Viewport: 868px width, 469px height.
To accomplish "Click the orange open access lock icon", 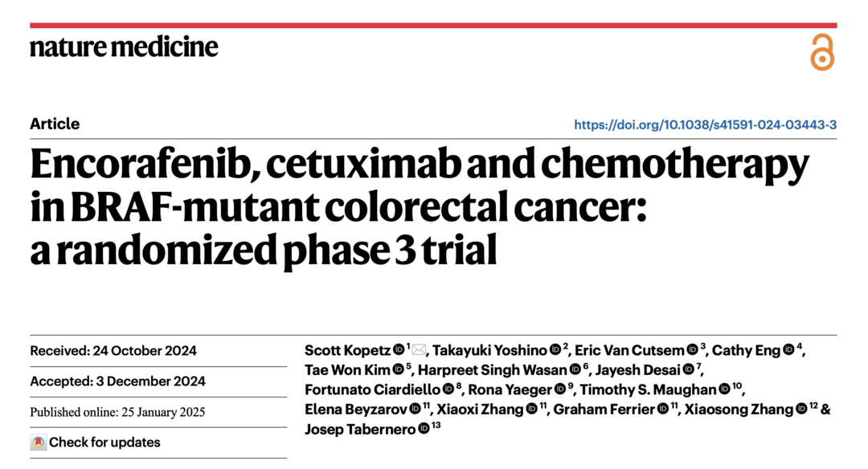I will [x=821, y=52].
